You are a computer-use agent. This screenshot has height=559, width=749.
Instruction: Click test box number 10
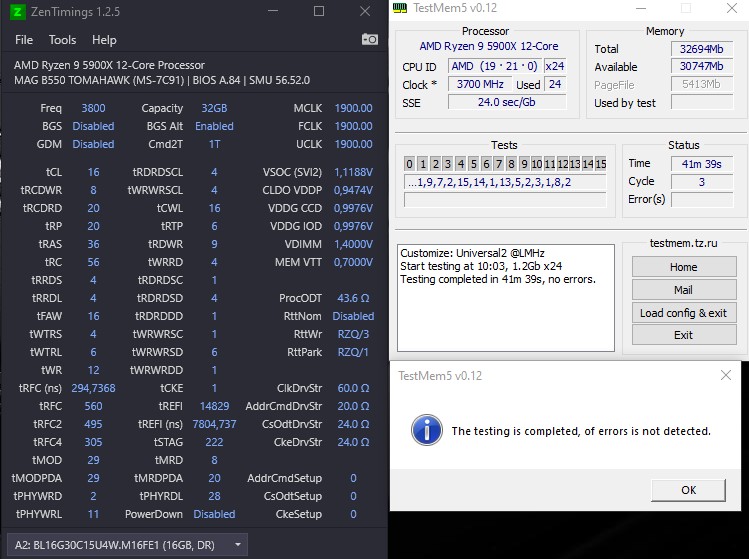pos(536,164)
